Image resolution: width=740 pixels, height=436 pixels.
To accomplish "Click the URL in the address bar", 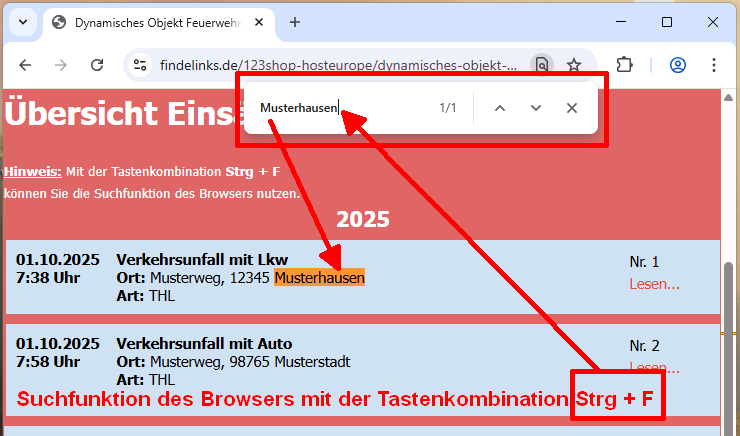I will [x=338, y=65].
